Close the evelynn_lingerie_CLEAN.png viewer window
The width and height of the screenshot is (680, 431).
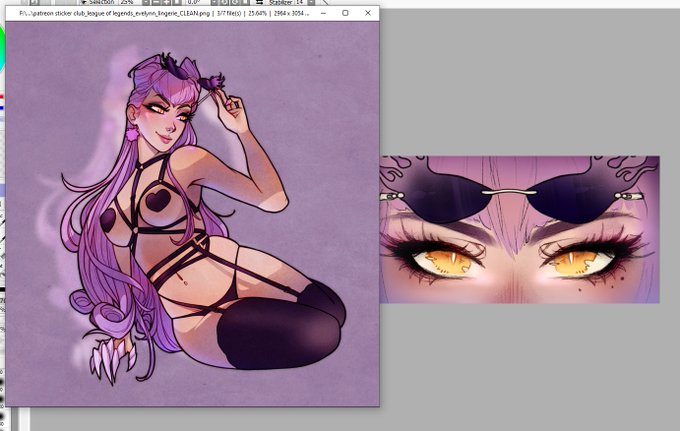pos(368,13)
